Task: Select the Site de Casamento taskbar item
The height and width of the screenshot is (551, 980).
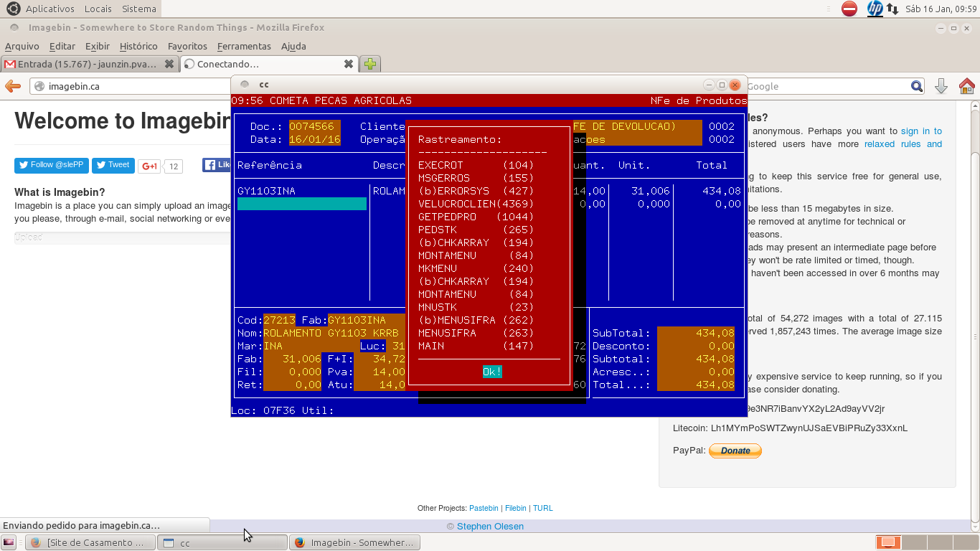Action: click(x=90, y=542)
